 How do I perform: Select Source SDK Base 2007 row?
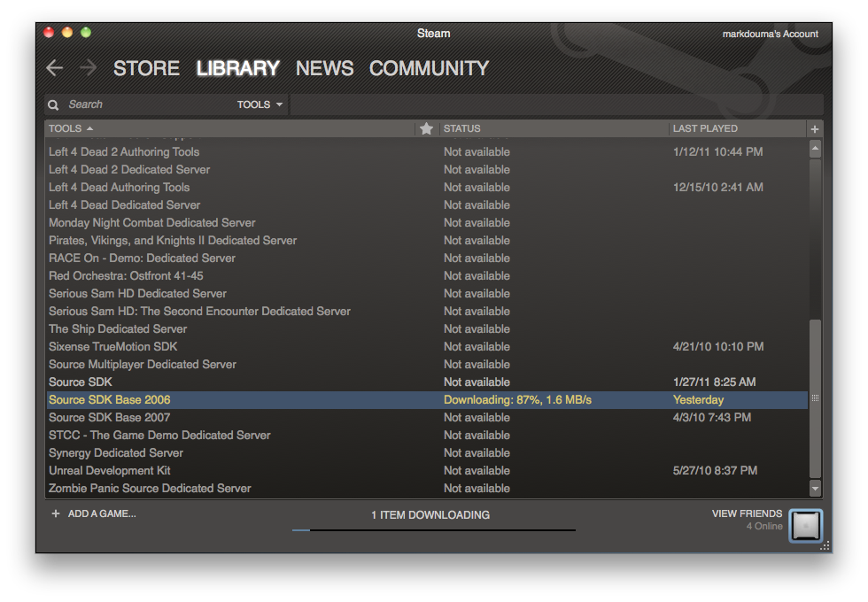click(427, 417)
